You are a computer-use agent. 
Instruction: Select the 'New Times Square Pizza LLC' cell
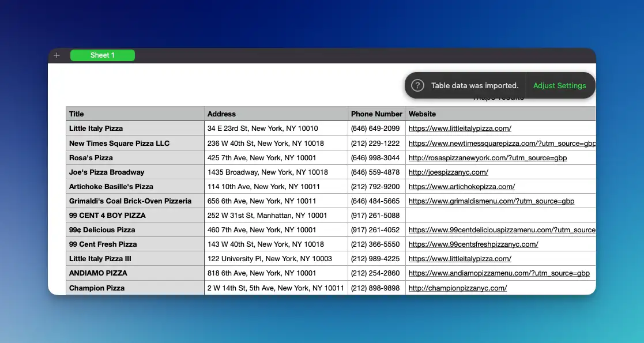click(135, 144)
